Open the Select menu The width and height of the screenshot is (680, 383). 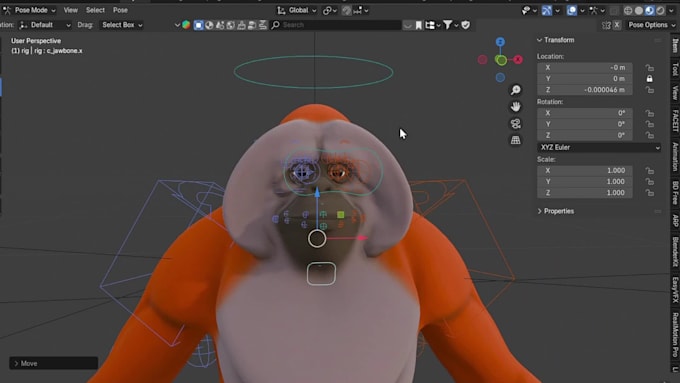click(95, 10)
